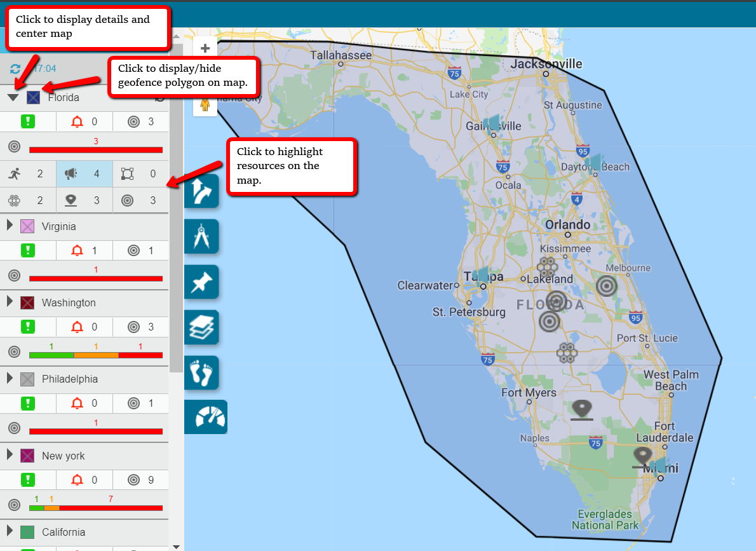This screenshot has height=551, width=756.
Task: Click the Philadelphia geofence name
Action: (70, 379)
